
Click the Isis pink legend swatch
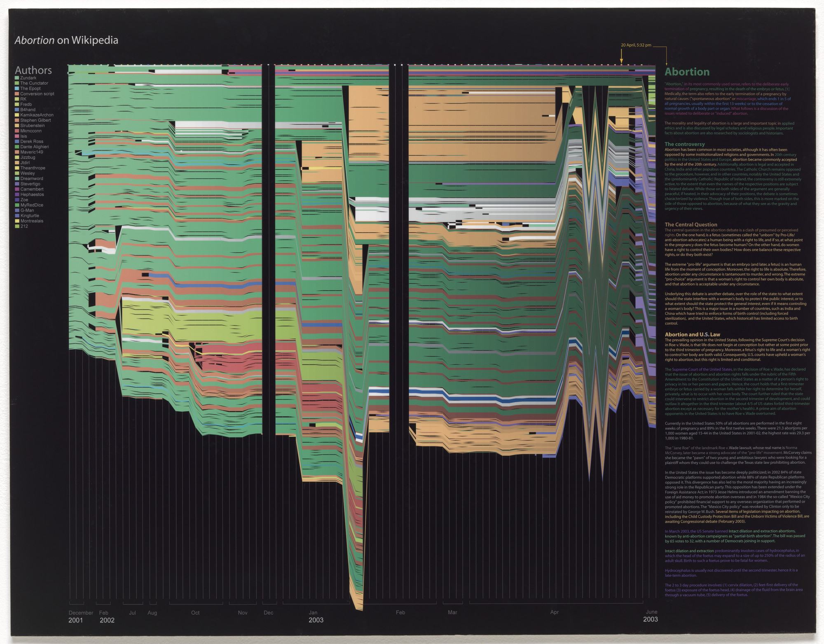17,136
